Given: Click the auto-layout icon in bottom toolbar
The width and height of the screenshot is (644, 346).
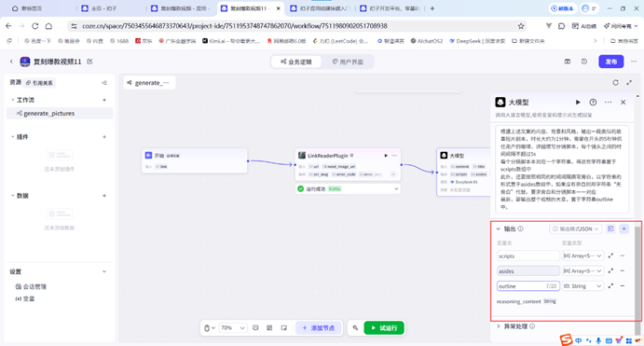Looking at the screenshot, I should 269,328.
